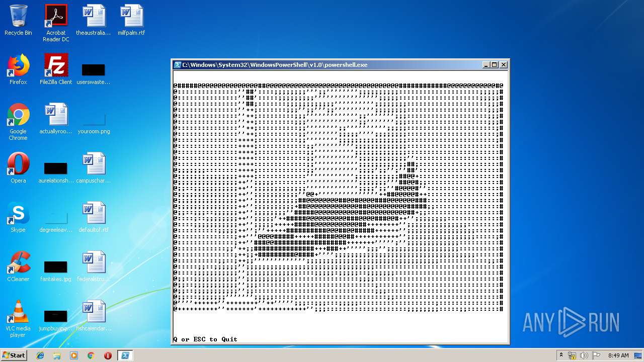Image resolution: width=644 pixels, height=362 pixels.
Task: Open Action Center flag tray icon
Action: click(x=596, y=355)
